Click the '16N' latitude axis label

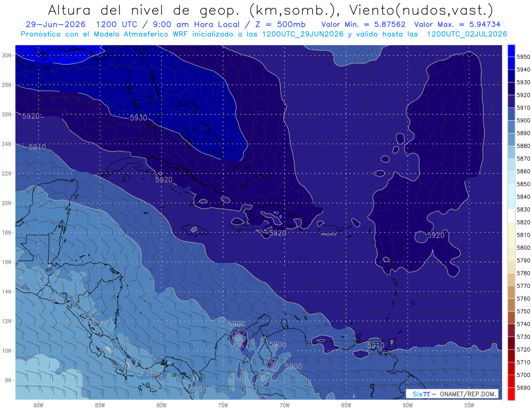[x=7, y=262]
